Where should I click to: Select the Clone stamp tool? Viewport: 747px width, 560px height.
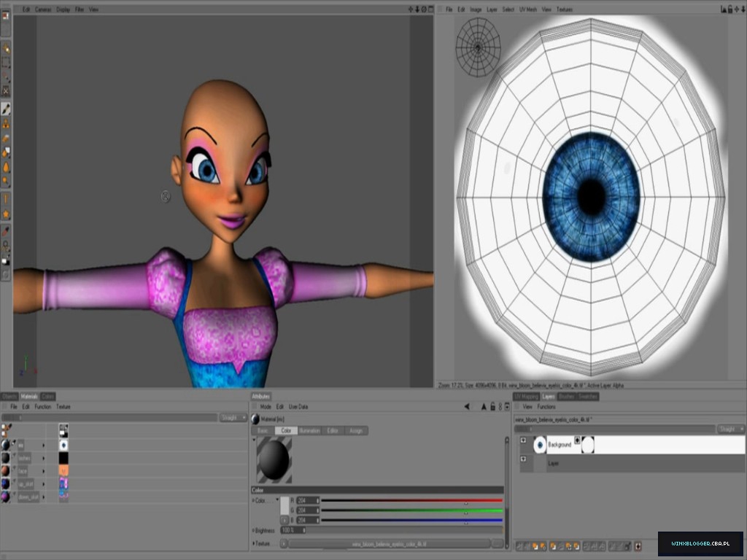(6, 124)
